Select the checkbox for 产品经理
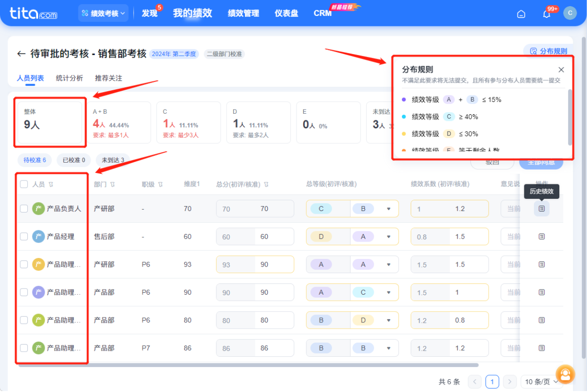Screen dimensions: 587x392 click(24, 236)
